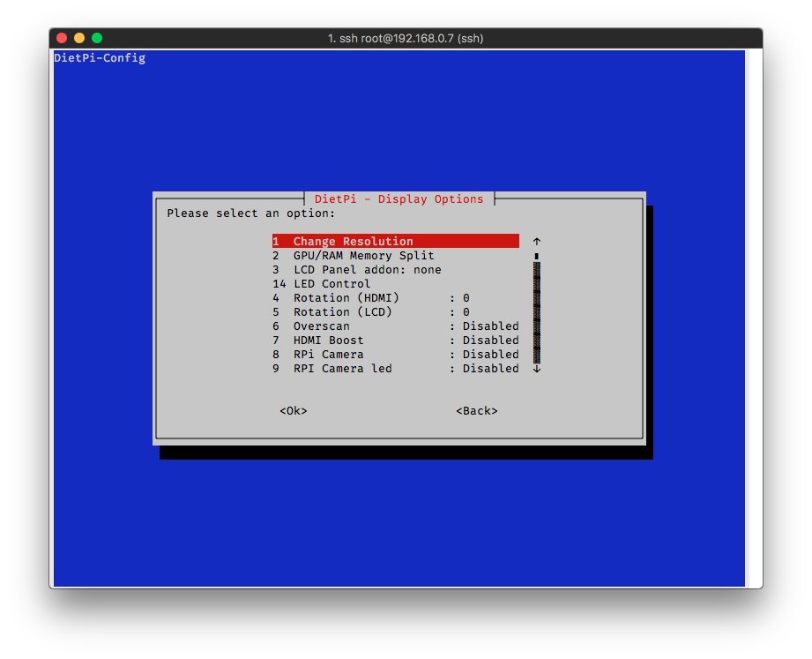The width and height of the screenshot is (812, 659).
Task: Click the HDMI Boost Disabled status
Action: click(x=490, y=340)
